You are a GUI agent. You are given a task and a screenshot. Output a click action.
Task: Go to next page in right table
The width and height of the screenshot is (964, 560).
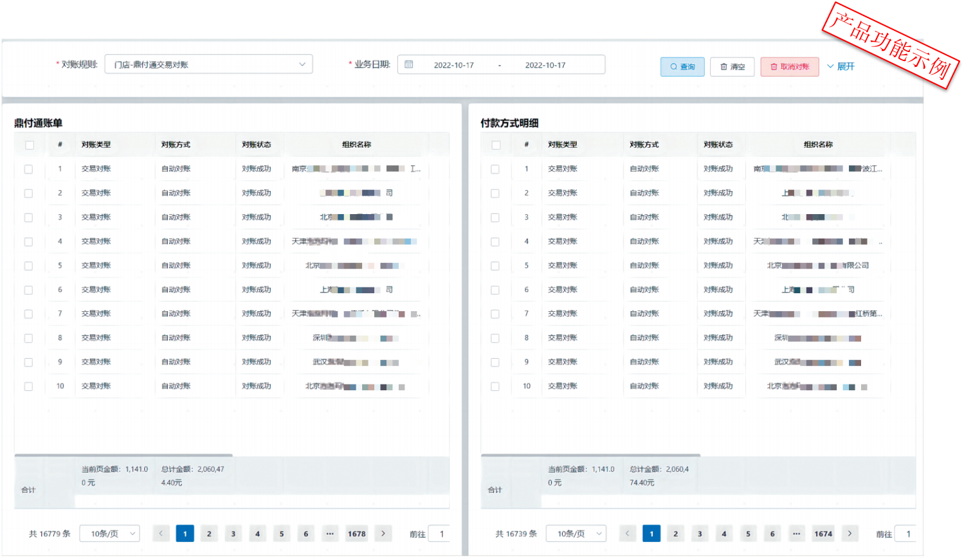(850, 534)
